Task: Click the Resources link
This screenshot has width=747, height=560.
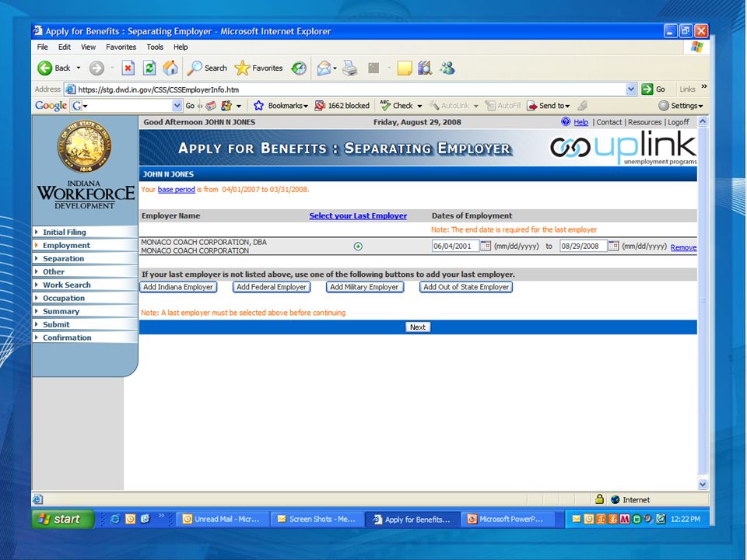Action: [x=644, y=122]
